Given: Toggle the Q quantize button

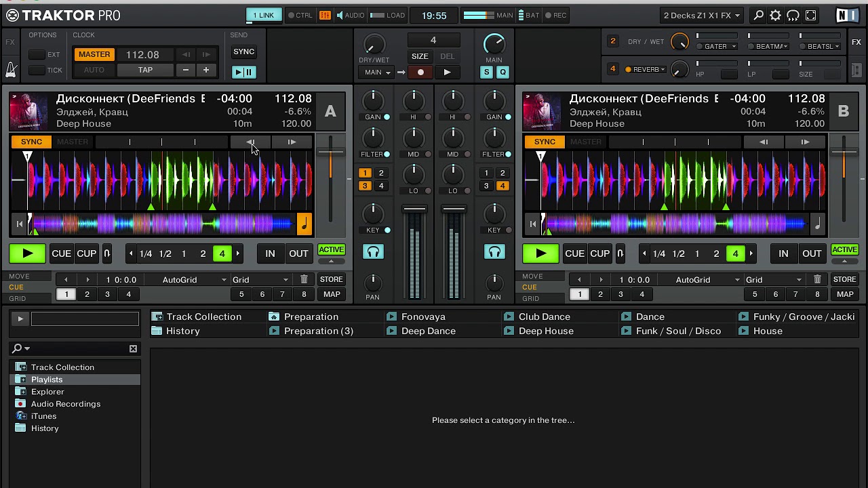Looking at the screenshot, I should click(x=502, y=72).
